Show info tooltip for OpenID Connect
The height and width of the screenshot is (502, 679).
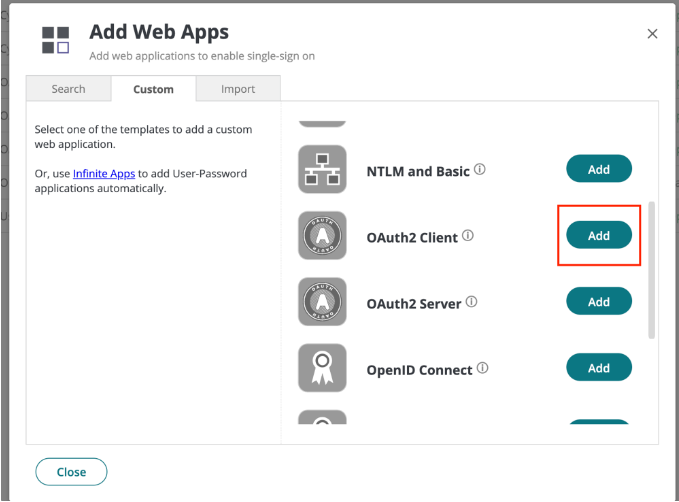pos(483,368)
